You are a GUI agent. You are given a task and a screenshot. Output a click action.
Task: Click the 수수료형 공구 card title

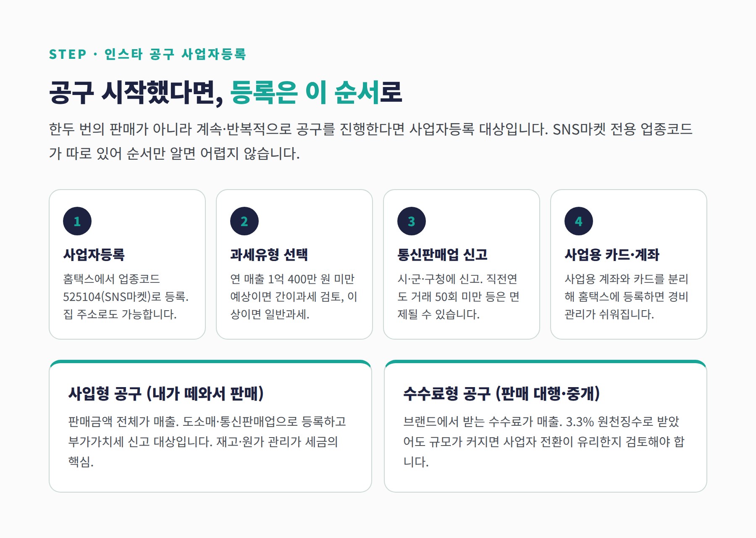coord(501,393)
